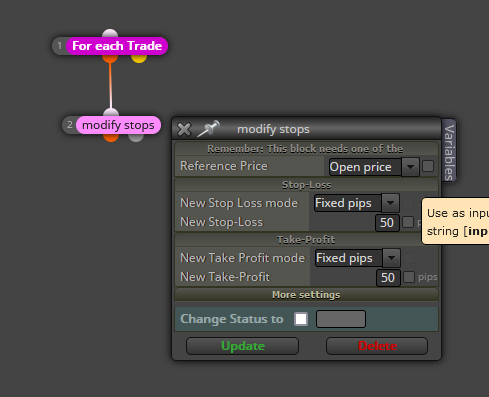Click the top input connector of For each Trade
489x397 pixels.
pos(110,33)
